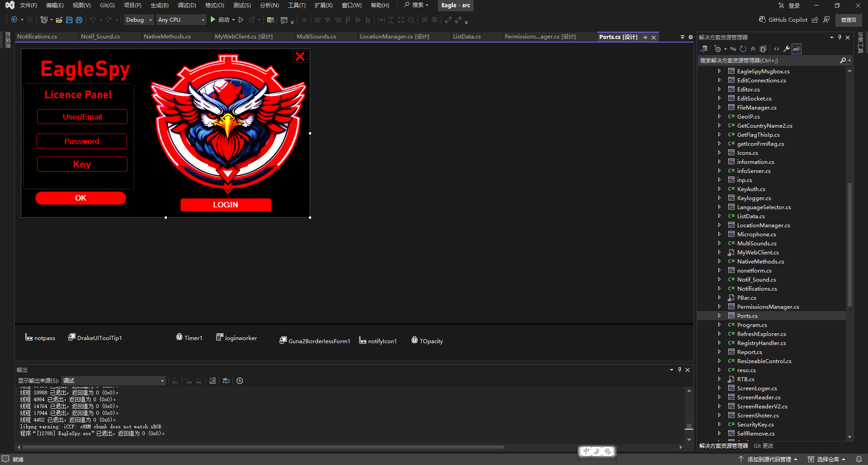Switch to the ListData.cs tab
868x465 pixels.
click(467, 37)
